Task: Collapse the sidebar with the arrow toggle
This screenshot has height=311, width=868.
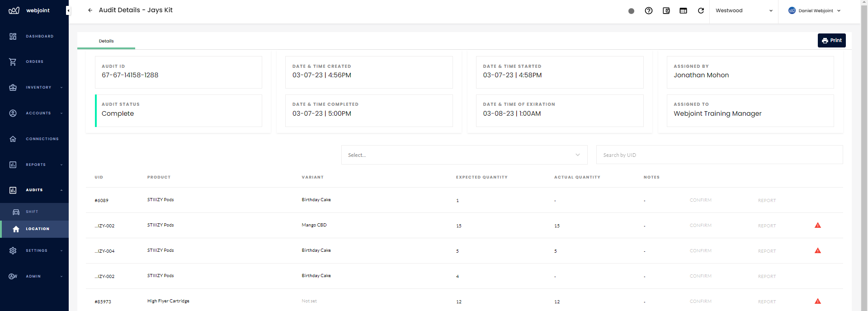Action: 68,10
